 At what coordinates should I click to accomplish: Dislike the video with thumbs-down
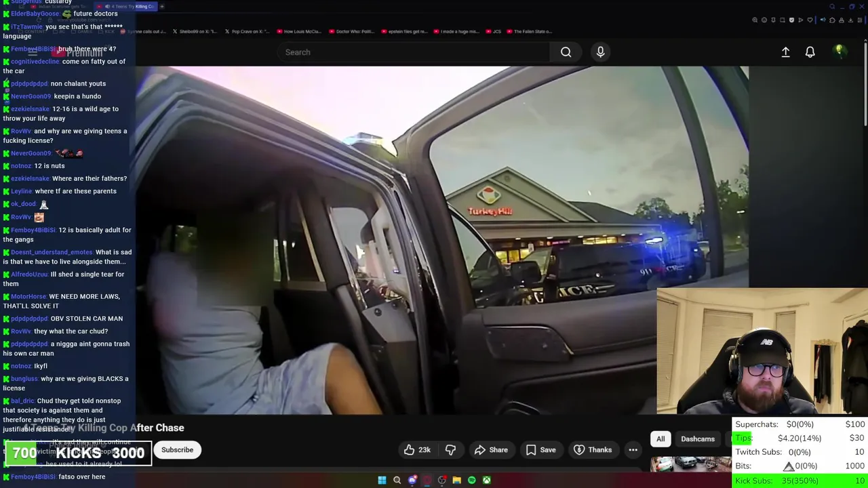pos(450,450)
